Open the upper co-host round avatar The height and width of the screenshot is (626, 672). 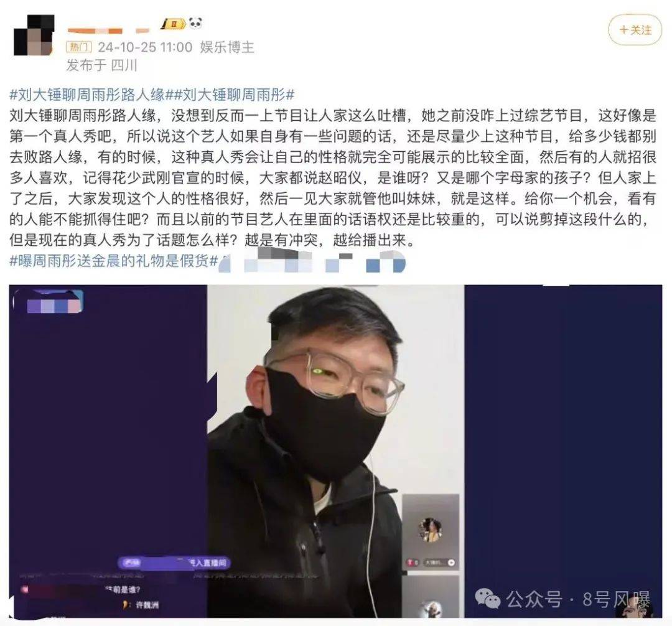[x=431, y=530]
